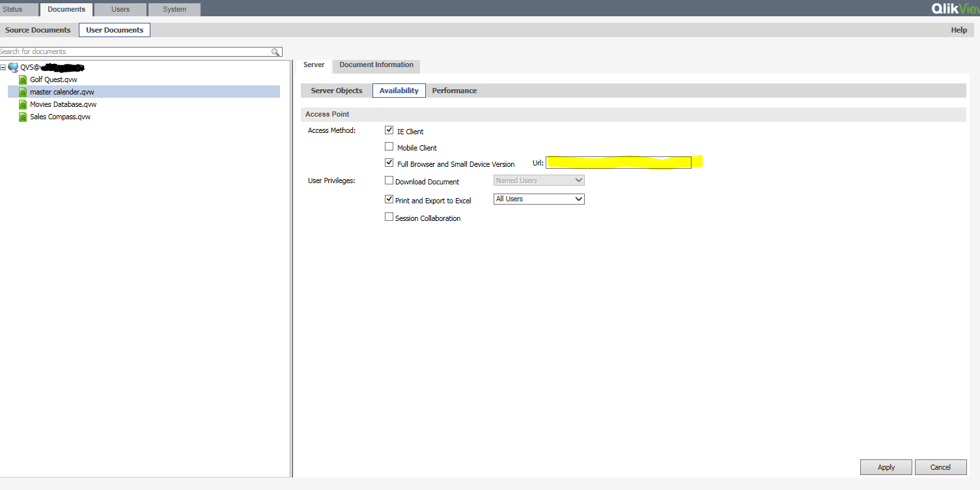Click the Access Point section header

[633, 114]
